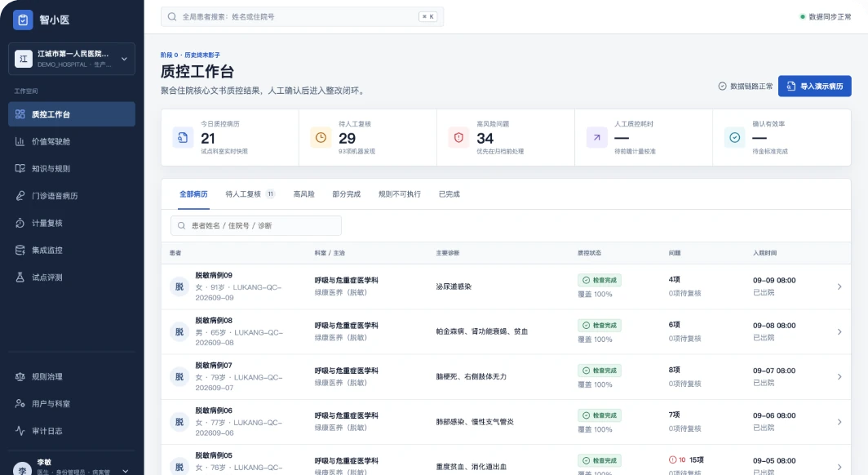Open 门诊语音病历 sidebar entry
Screen dimensions: 868x475
pyautogui.click(x=72, y=195)
